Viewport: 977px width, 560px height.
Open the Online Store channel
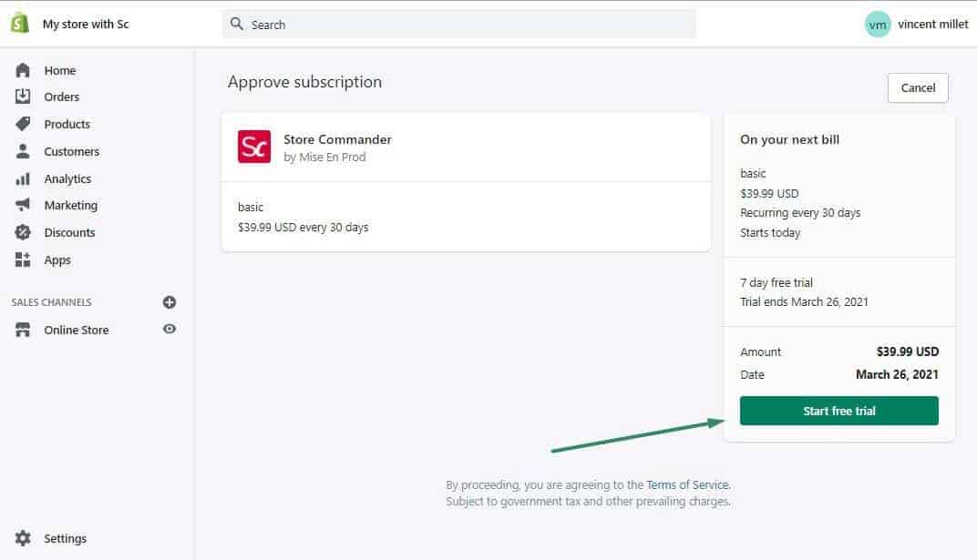coord(76,330)
